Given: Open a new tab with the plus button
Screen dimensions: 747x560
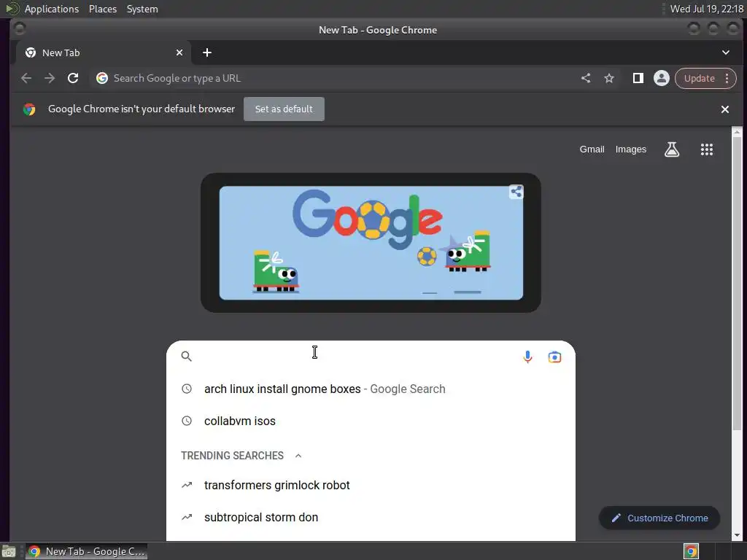Looking at the screenshot, I should tap(206, 52).
